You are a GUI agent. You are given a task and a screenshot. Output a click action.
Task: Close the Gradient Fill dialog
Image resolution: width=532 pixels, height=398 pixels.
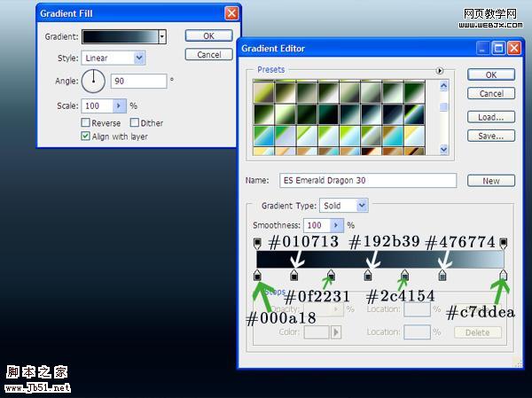tap(231, 13)
